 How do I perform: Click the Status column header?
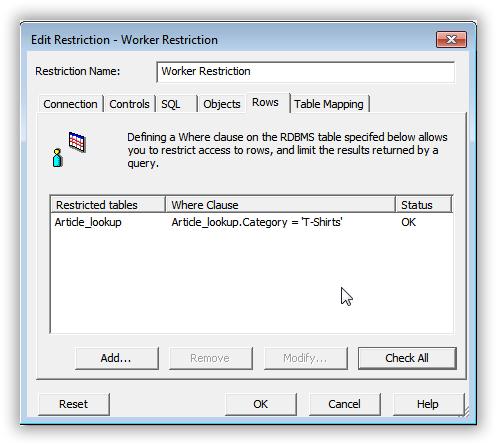click(424, 205)
